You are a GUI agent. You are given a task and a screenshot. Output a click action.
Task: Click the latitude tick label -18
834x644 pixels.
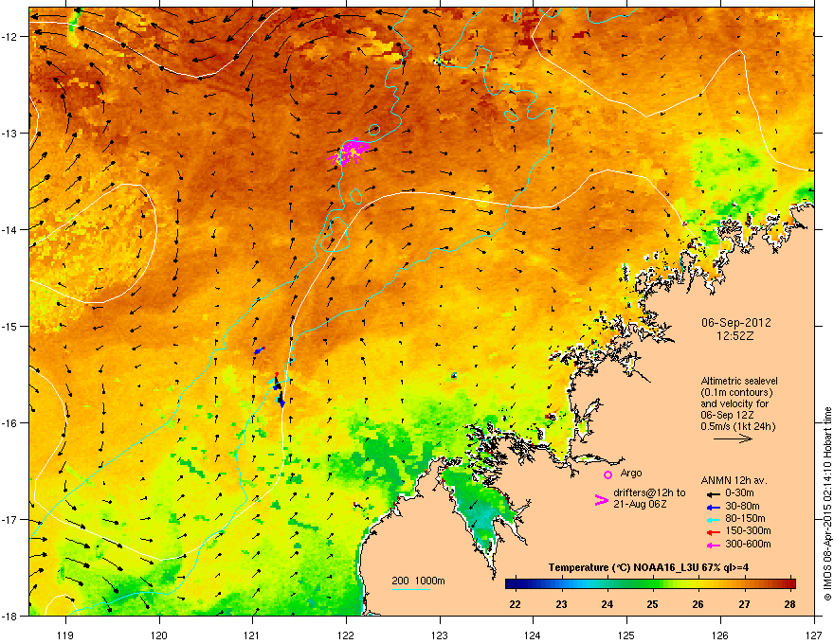(9, 616)
